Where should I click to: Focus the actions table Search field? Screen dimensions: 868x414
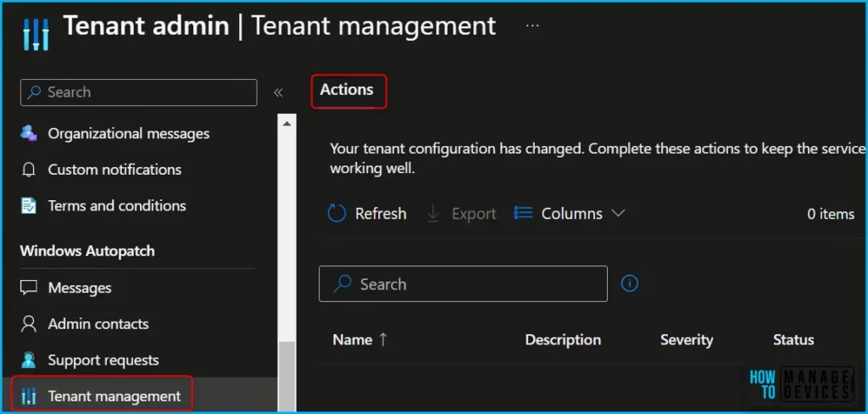click(464, 283)
